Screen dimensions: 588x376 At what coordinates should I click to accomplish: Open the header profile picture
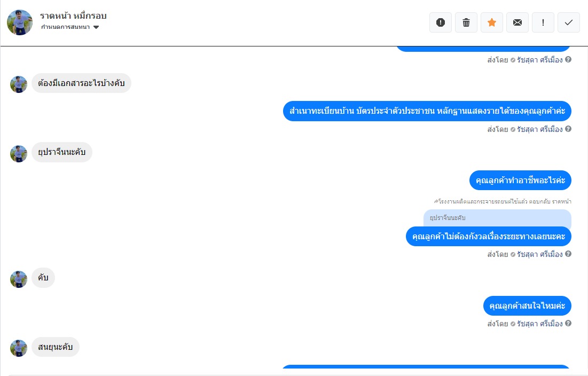coord(20,22)
